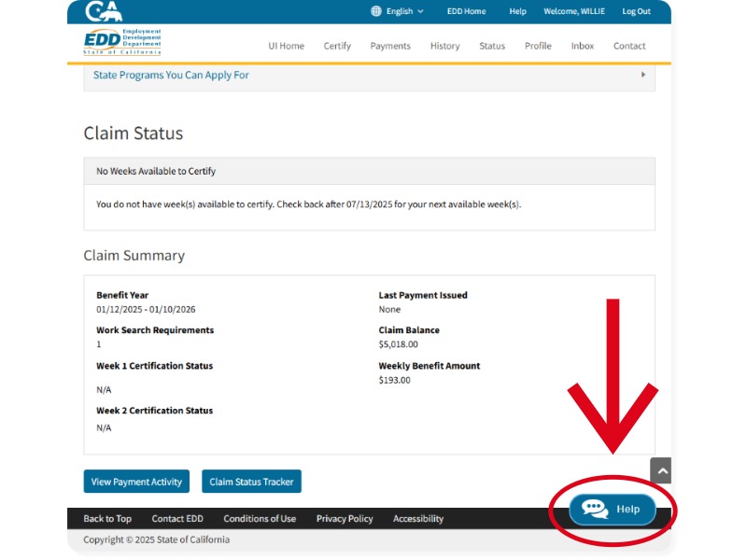This screenshot has height=560, width=747.
Task: Open the Payments section
Action: click(390, 46)
